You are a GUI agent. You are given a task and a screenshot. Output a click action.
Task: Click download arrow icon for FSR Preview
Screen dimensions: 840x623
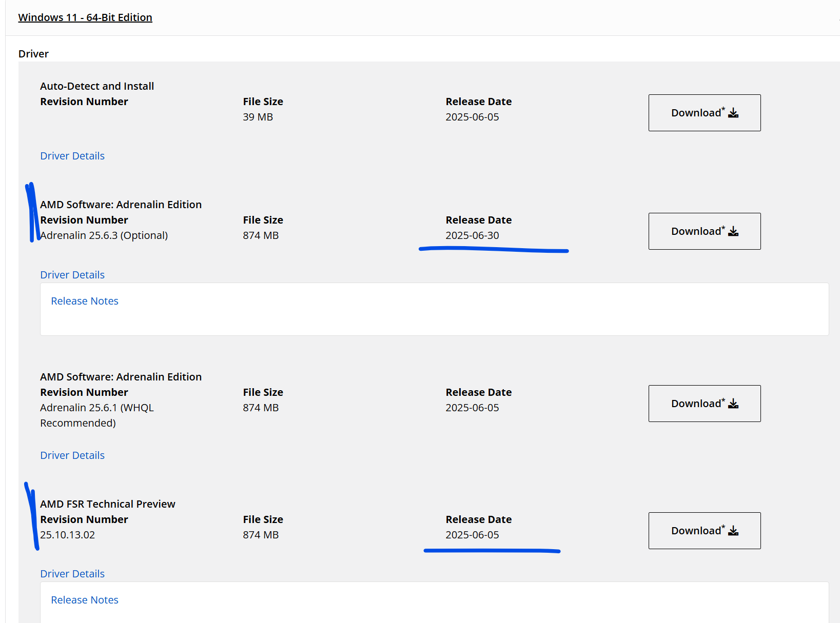pyautogui.click(x=733, y=531)
